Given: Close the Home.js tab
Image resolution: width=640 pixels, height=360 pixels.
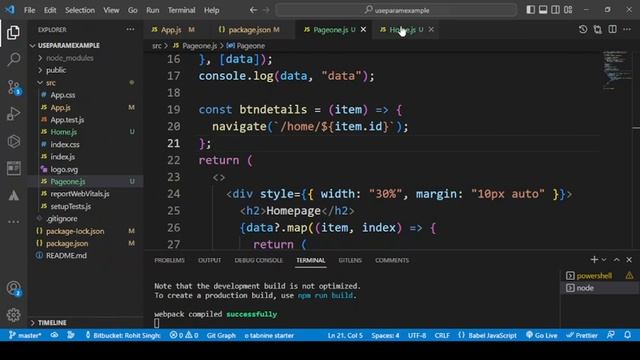Looking at the screenshot, I should point(431,30).
